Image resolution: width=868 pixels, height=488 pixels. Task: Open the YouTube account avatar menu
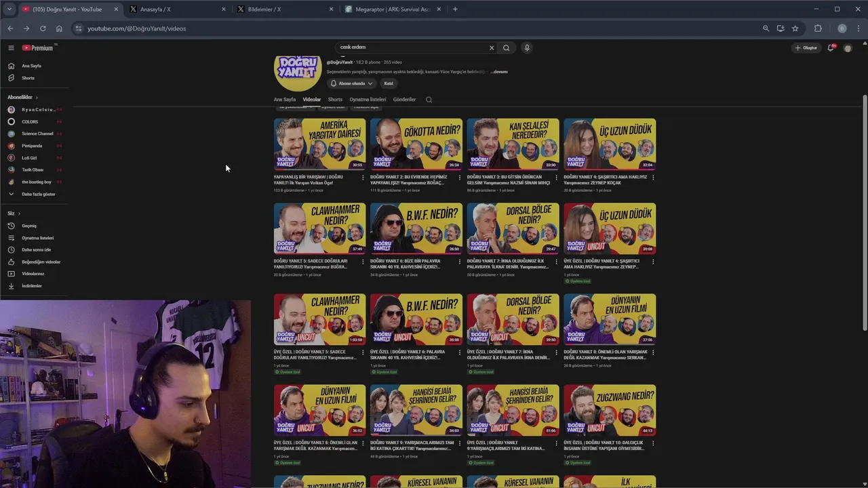tap(848, 48)
